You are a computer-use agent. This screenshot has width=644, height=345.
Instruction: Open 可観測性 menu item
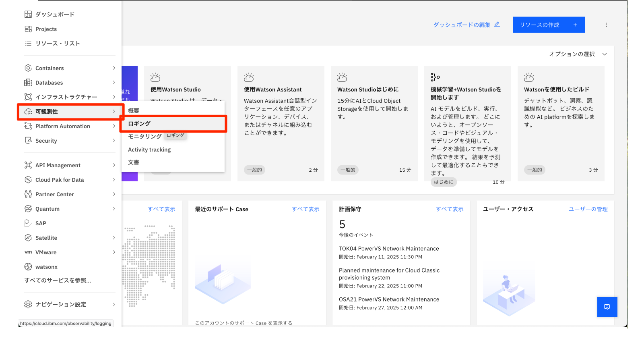click(70, 112)
